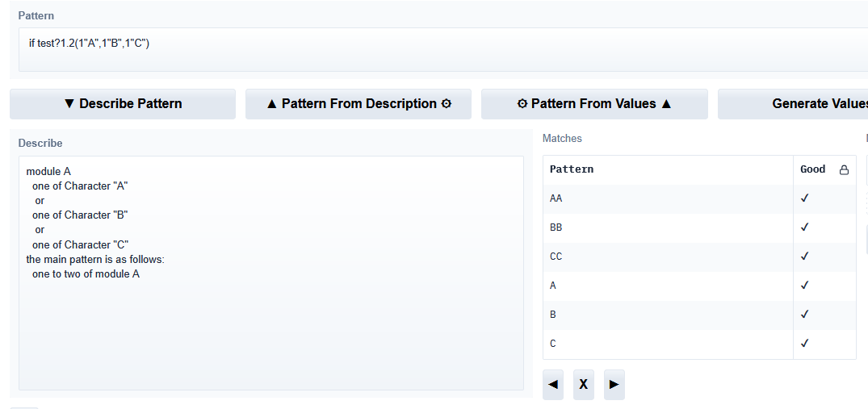
Task: Toggle the Good checkmark for BB
Action: (x=804, y=227)
